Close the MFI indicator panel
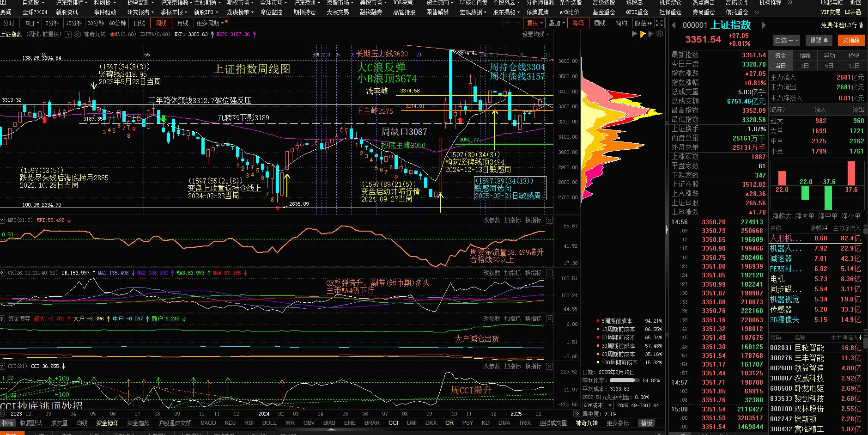 click(x=549, y=221)
